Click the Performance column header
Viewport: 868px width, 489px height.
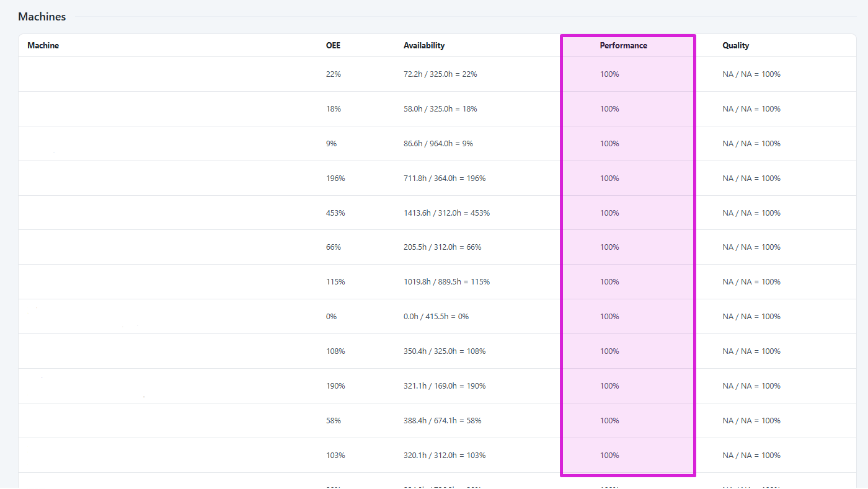click(623, 45)
